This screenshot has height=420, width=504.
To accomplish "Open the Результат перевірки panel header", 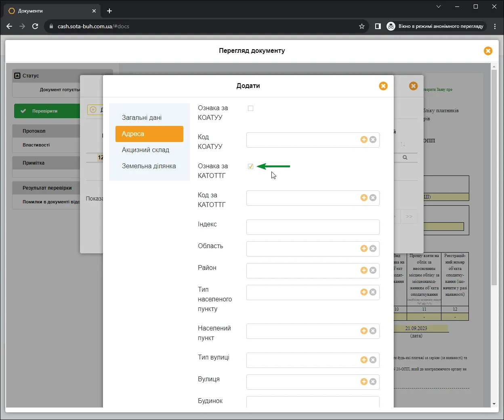I will (x=46, y=188).
